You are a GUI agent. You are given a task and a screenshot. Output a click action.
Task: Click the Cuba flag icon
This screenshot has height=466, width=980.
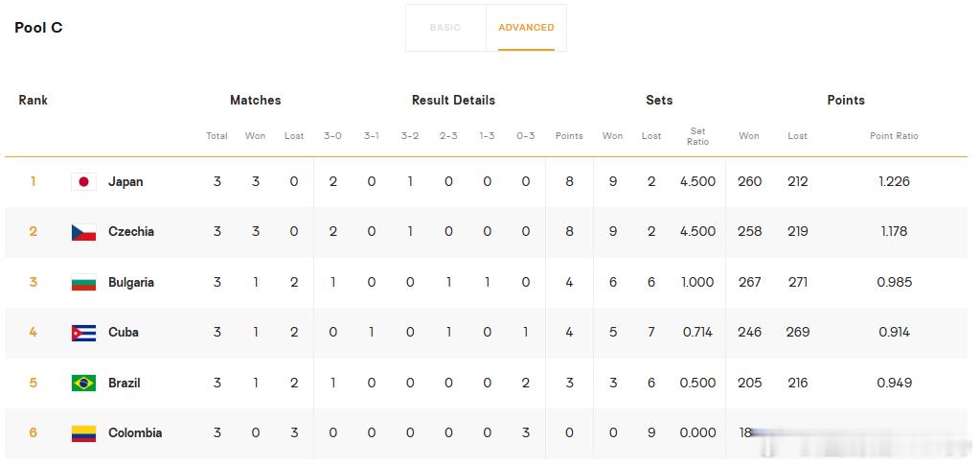click(x=83, y=333)
